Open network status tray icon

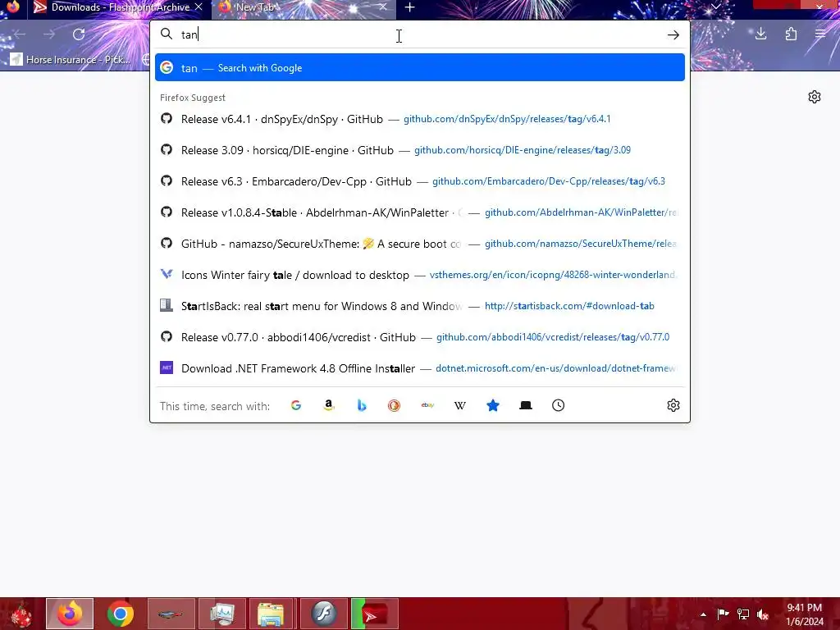[x=743, y=614]
